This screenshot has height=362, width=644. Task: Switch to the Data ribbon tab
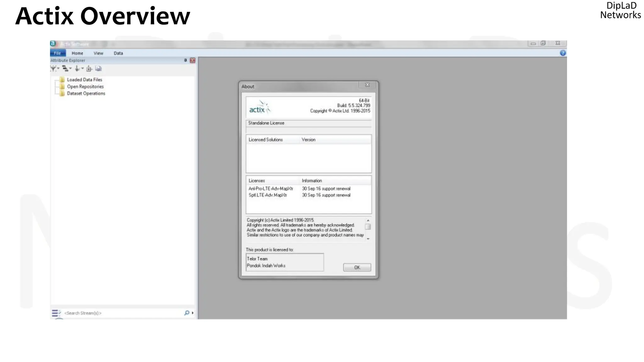(118, 53)
